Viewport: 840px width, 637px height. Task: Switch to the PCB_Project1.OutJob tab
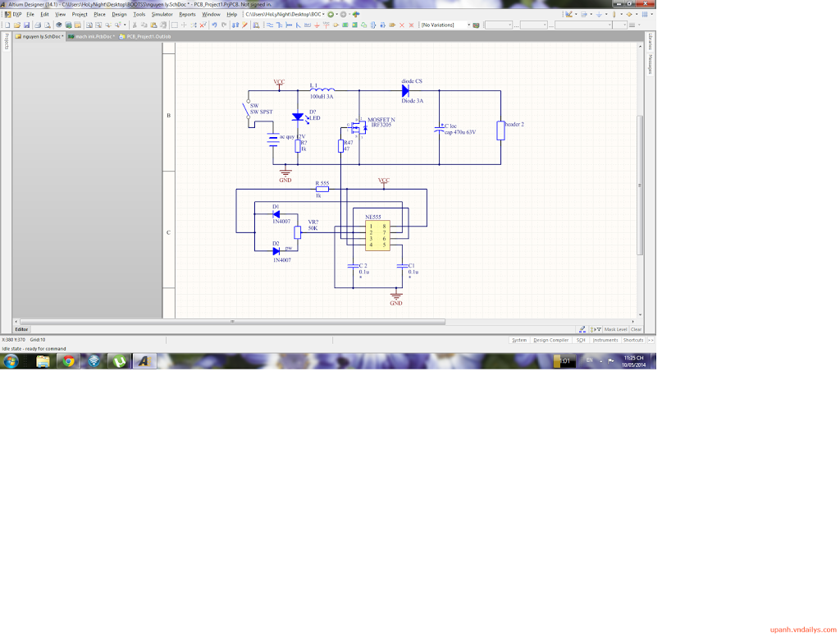tap(145, 36)
